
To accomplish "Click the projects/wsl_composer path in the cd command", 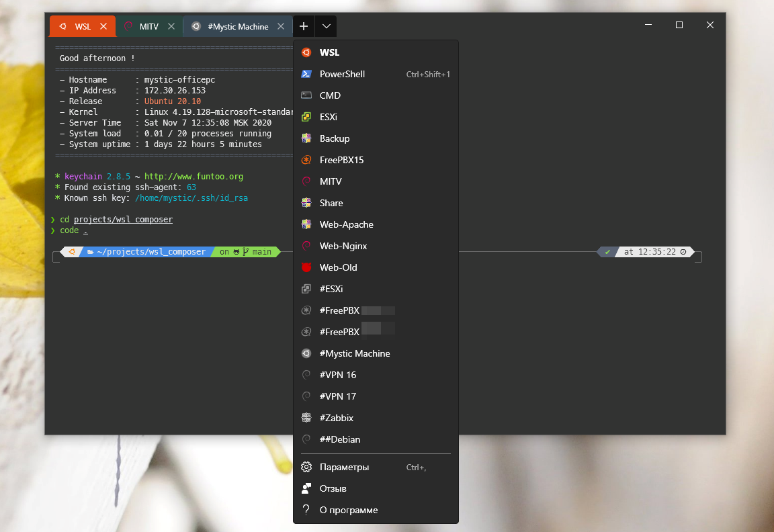I will 124,220.
